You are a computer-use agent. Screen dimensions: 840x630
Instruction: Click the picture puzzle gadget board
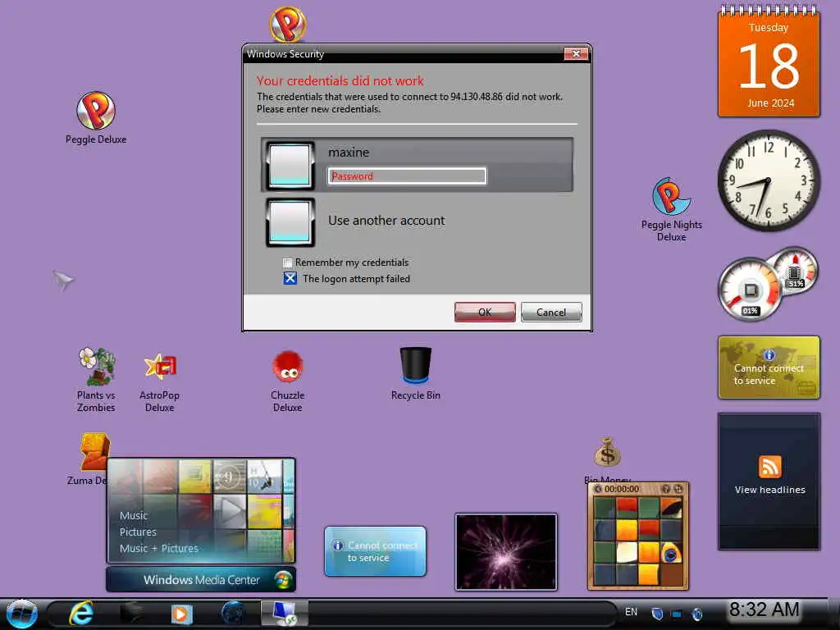pyautogui.click(x=638, y=541)
